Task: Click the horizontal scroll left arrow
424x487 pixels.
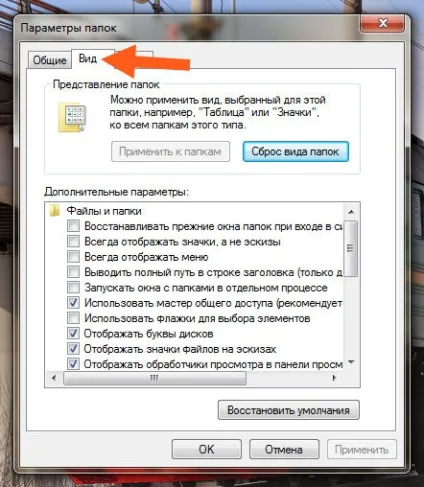Action: 54,378
